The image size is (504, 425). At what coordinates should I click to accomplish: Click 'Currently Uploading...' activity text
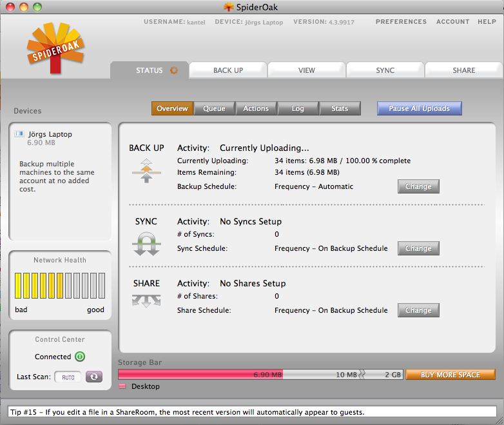pyautogui.click(x=264, y=148)
